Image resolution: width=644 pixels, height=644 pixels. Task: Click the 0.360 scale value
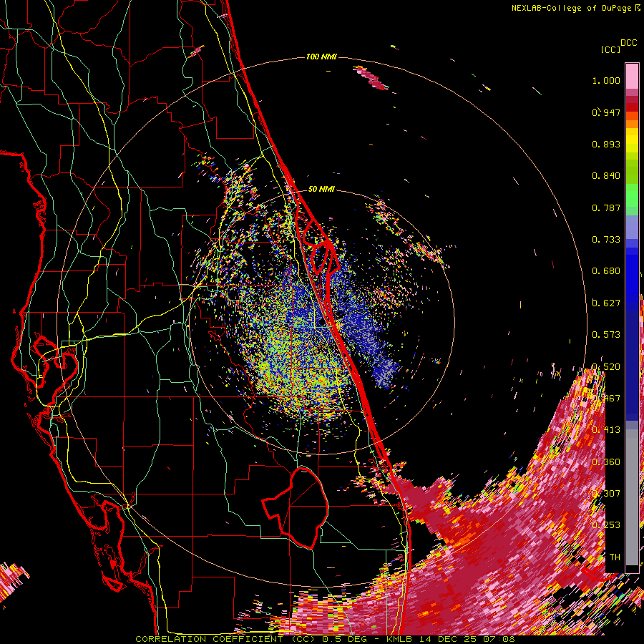606,462
